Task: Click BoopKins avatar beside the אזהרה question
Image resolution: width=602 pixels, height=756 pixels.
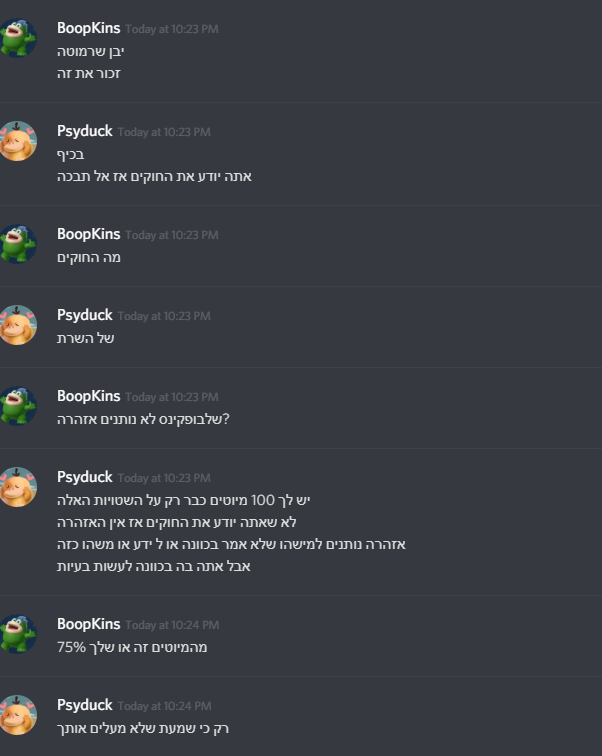Action: tap(18, 406)
